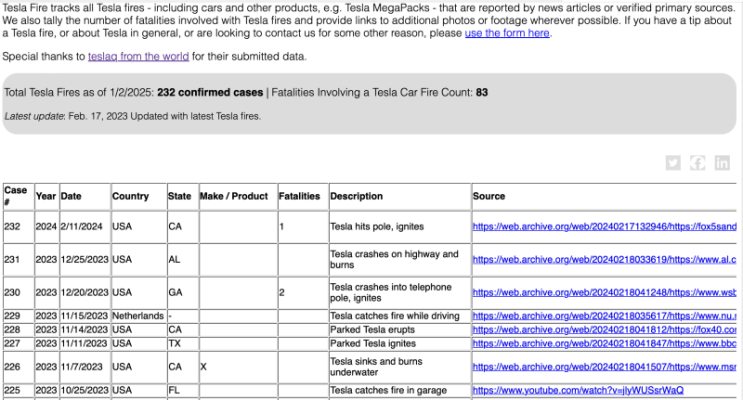Select 'Tesla crashes on highway and burns' text
Image resolution: width=743 pixels, height=400 pixels.
[x=394, y=260]
